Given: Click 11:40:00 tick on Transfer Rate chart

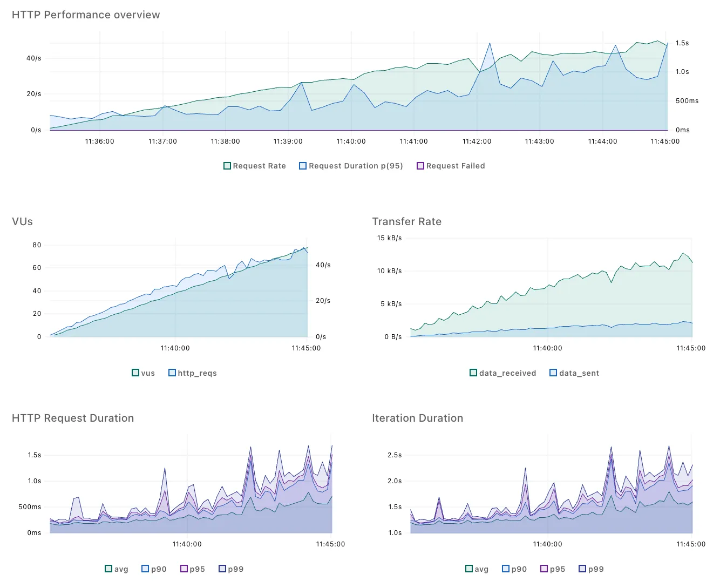Looking at the screenshot, I should (x=548, y=348).
